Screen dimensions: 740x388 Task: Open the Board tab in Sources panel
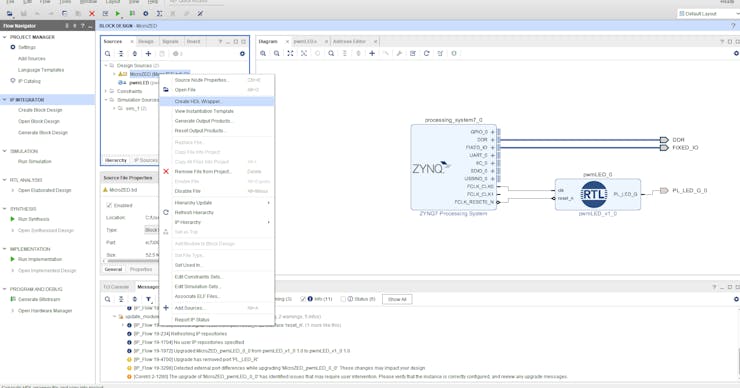point(193,42)
